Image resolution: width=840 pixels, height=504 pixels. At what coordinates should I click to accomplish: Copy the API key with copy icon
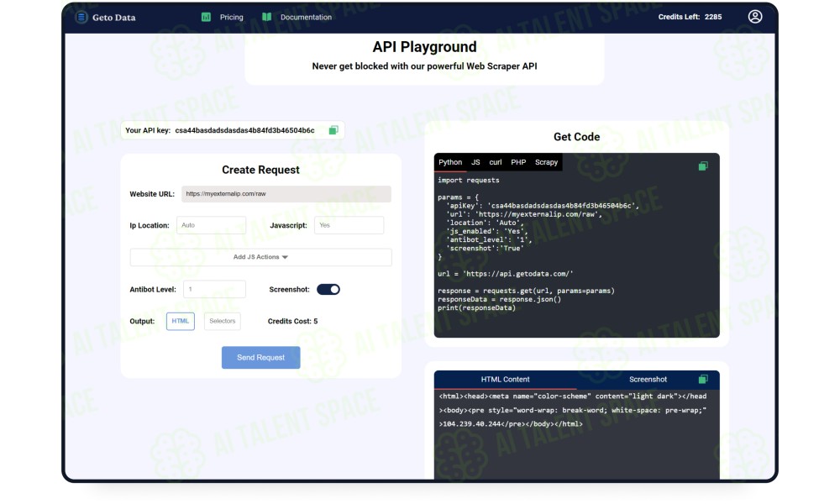coord(333,130)
